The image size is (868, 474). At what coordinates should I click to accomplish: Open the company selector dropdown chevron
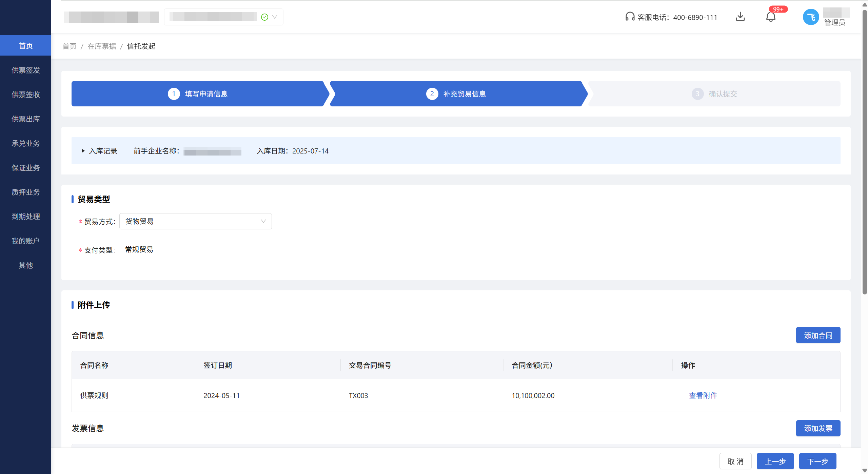(x=275, y=17)
